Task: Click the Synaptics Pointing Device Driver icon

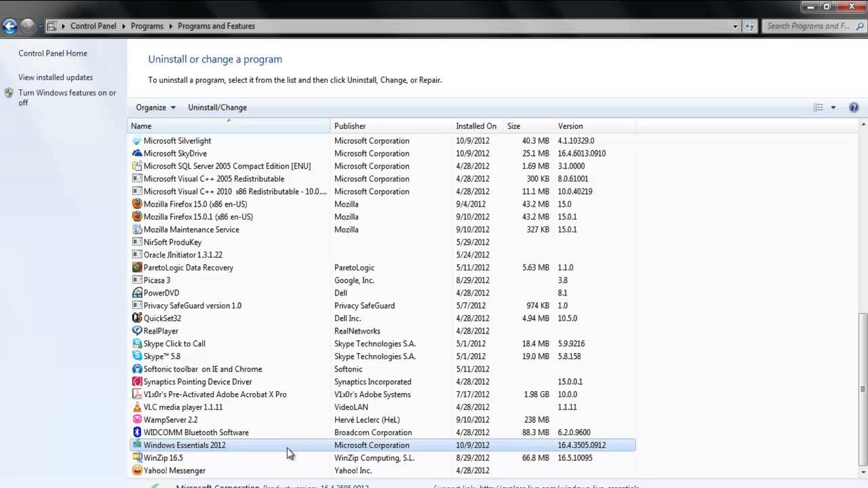Action: 137,382
